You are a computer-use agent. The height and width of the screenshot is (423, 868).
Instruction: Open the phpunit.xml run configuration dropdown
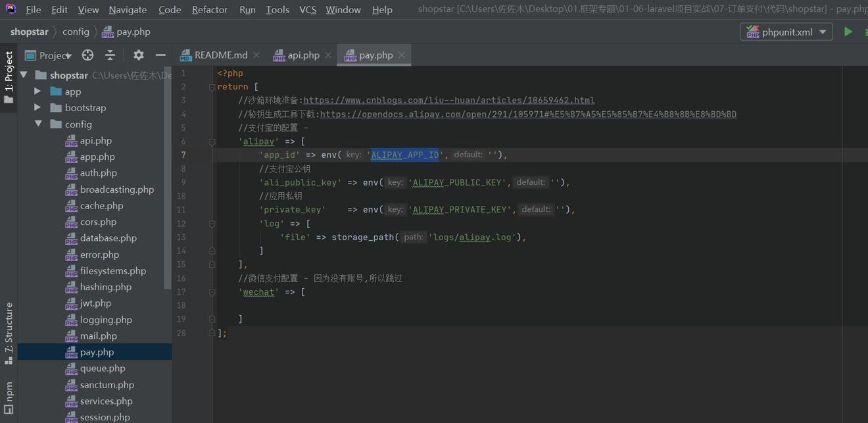pos(786,32)
